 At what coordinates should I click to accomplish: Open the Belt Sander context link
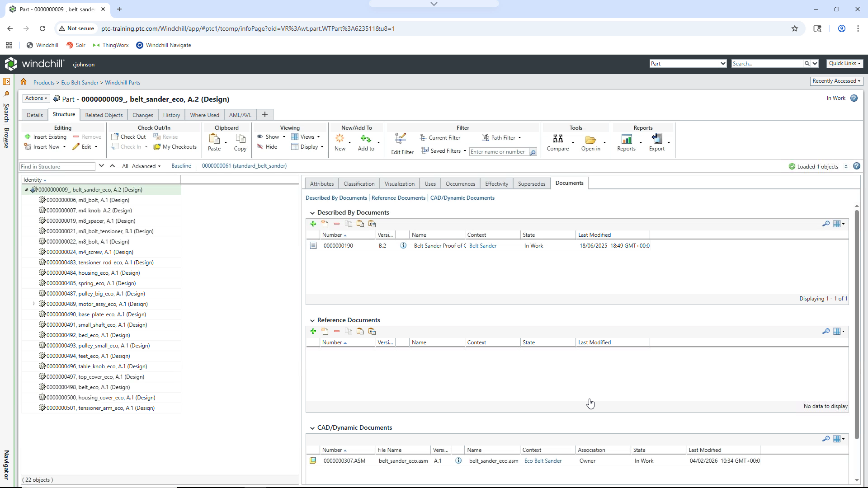pyautogui.click(x=483, y=246)
